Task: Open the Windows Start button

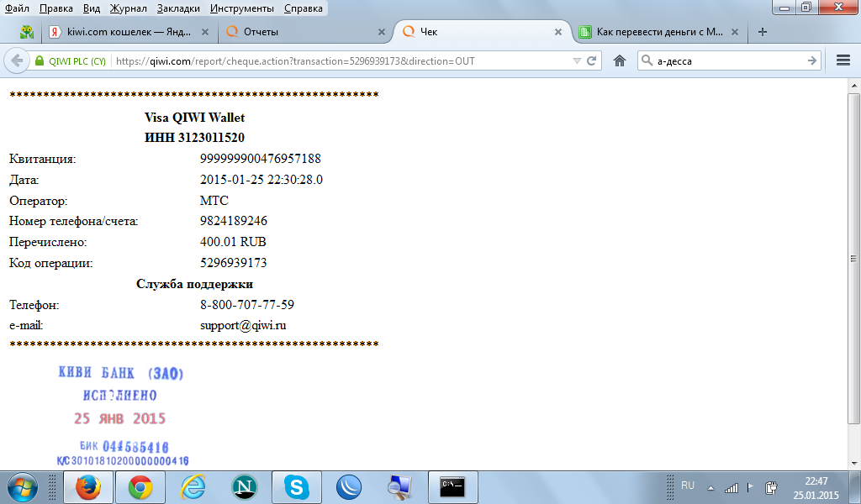Action: (x=22, y=487)
